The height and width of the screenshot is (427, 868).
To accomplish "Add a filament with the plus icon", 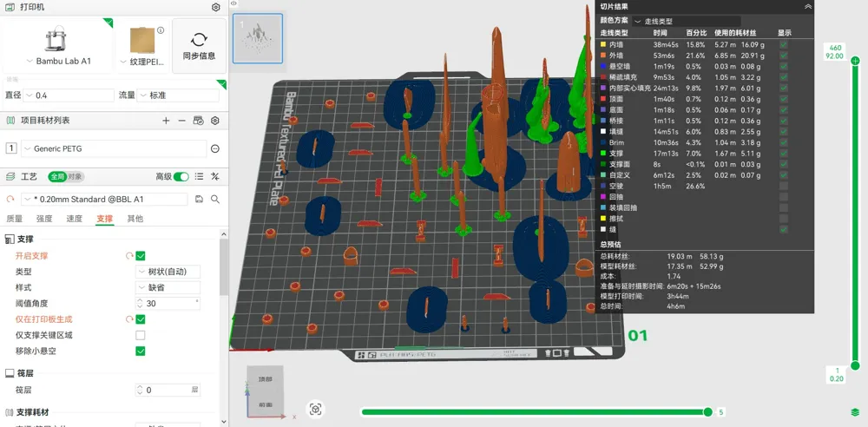I will pyautogui.click(x=166, y=120).
